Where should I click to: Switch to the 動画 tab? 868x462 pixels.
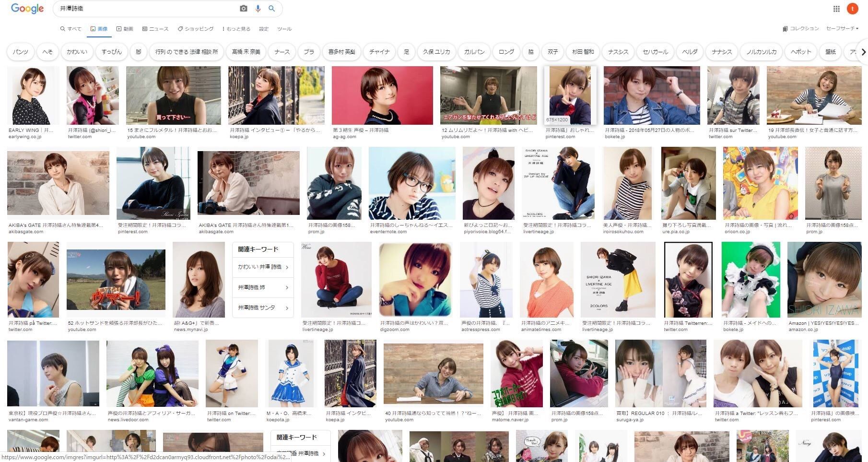coord(125,29)
